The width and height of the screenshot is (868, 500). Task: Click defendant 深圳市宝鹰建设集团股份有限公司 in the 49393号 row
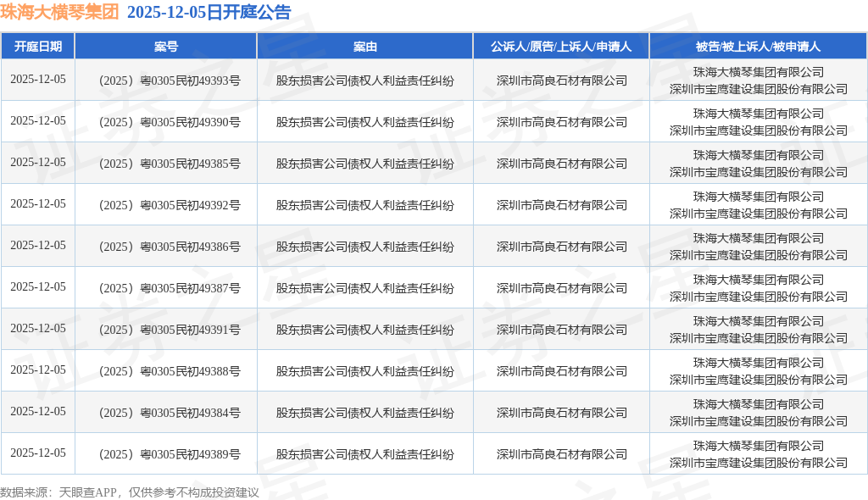(x=759, y=89)
